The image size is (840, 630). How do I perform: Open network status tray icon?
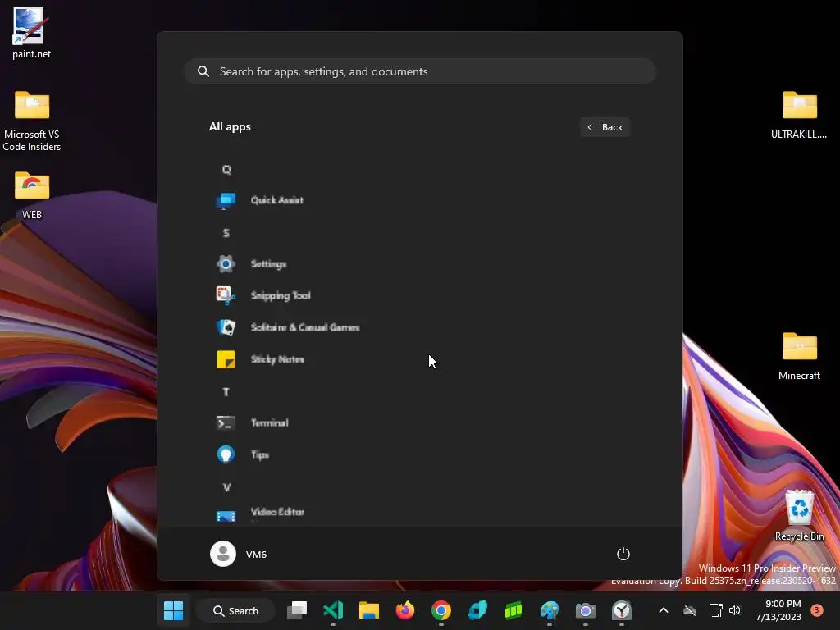[x=715, y=610]
